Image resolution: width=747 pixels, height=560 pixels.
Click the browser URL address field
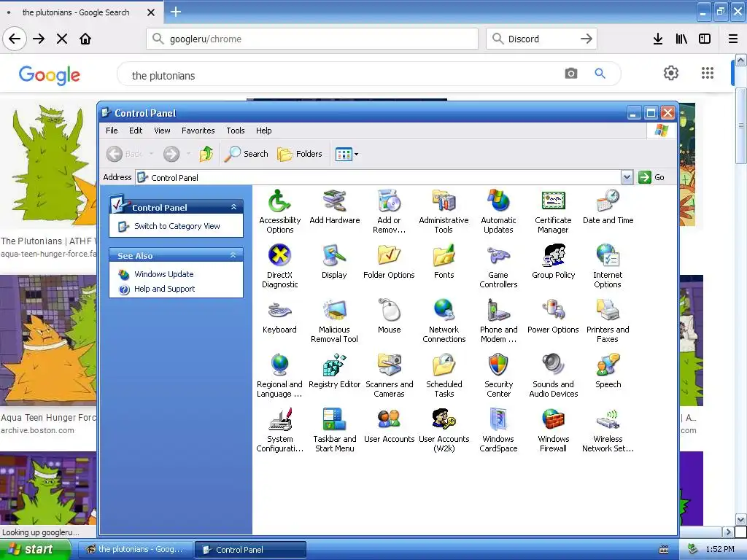coord(312,39)
